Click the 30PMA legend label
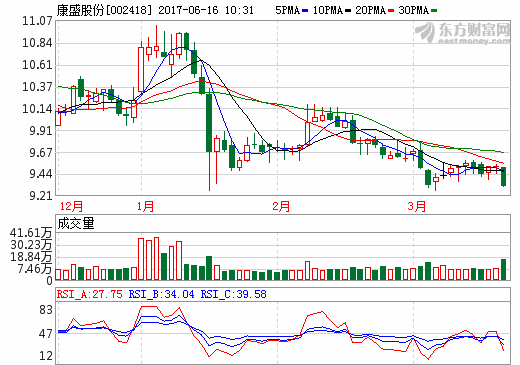Image resolution: width=520 pixels, height=365 pixels. tap(414, 10)
